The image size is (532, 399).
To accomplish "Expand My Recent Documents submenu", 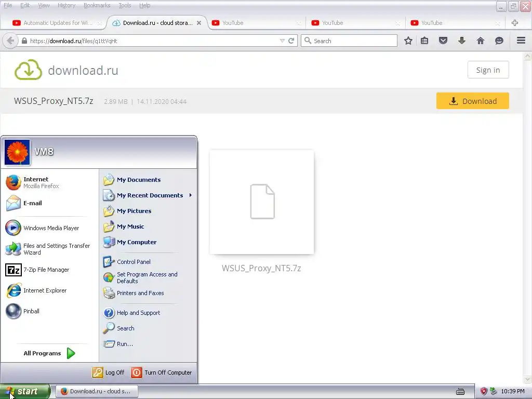I will click(148, 195).
